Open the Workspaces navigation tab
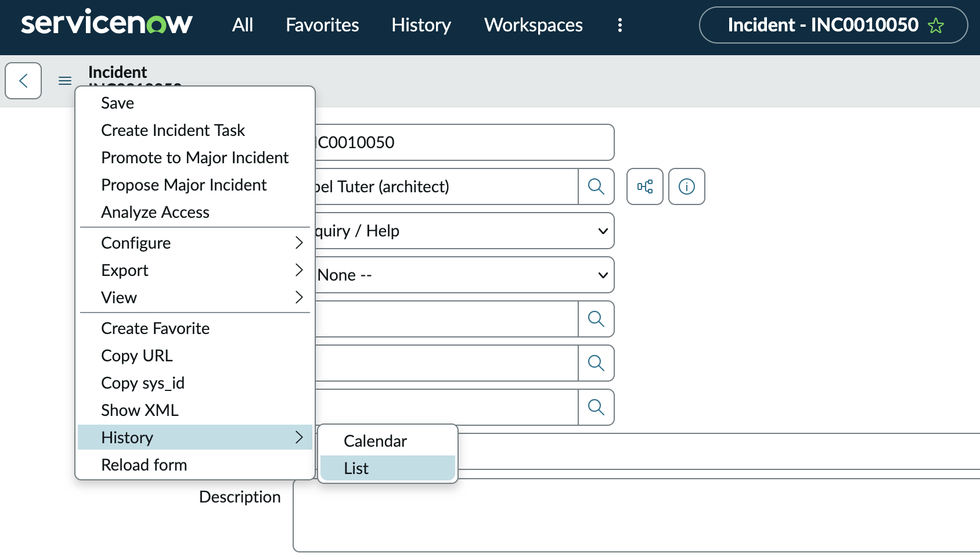Viewport: 980px width, 560px height. coord(533,25)
